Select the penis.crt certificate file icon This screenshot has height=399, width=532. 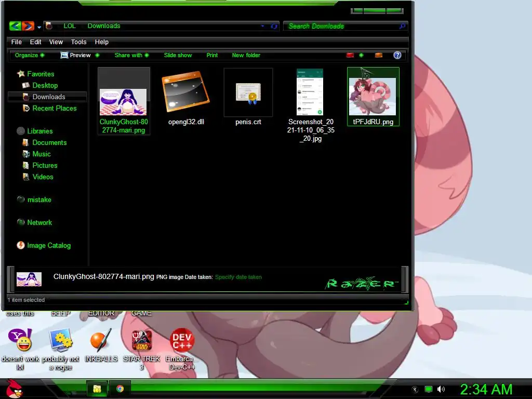point(248,94)
